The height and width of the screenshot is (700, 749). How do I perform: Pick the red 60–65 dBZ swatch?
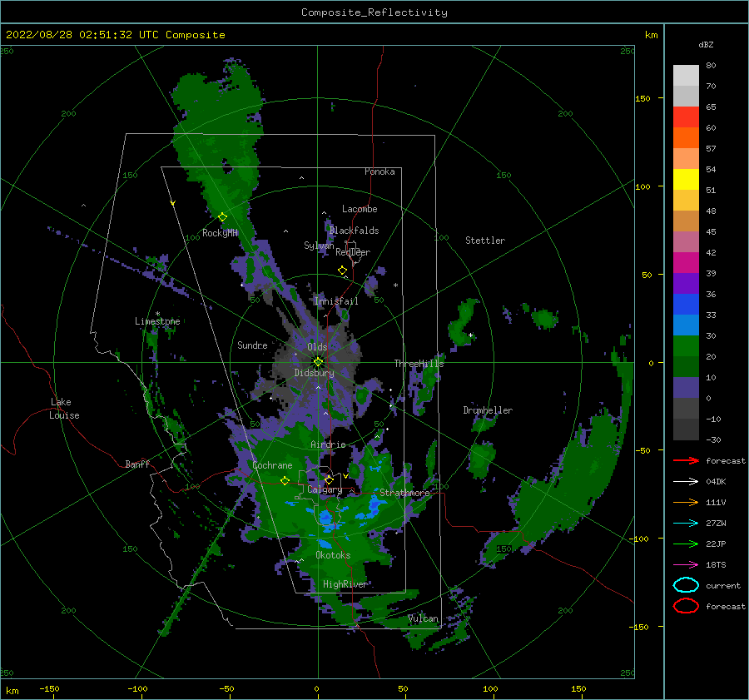[686, 117]
